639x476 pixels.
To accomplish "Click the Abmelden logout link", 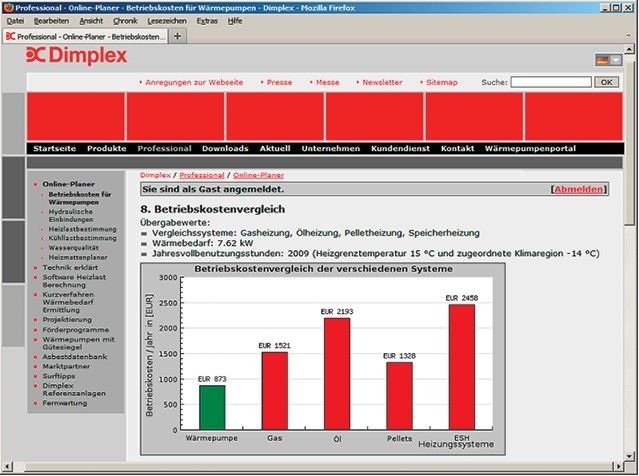I will click(x=579, y=189).
